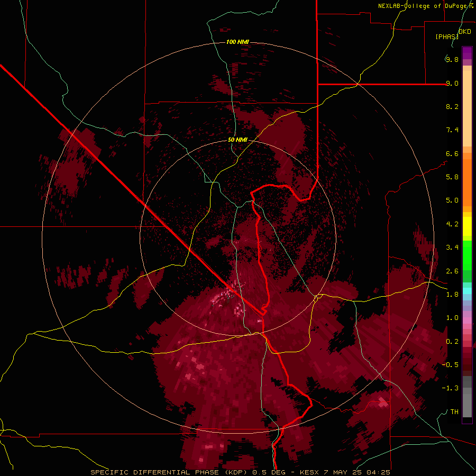Click the TH label on the scale
Viewport: 476px width, 476px height.
pos(454,412)
